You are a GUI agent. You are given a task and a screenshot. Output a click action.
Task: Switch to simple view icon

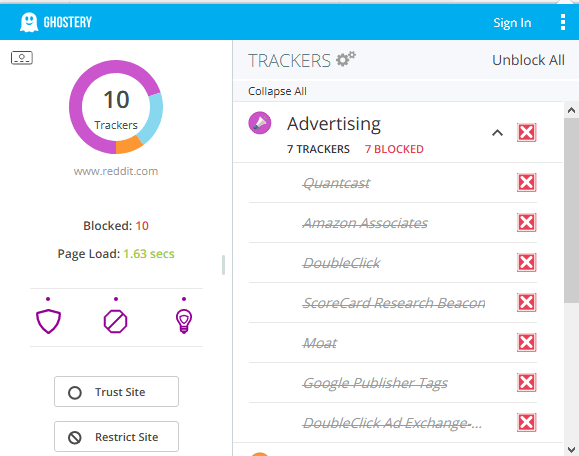[22, 58]
